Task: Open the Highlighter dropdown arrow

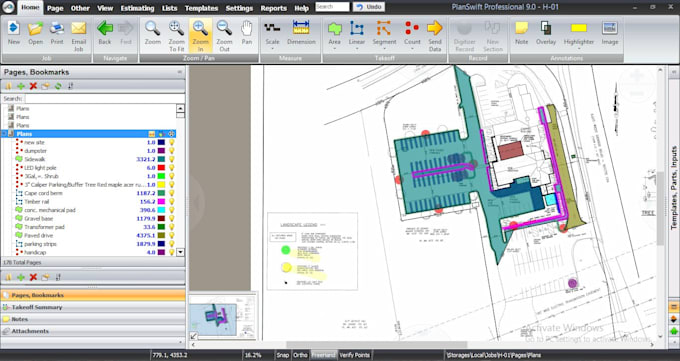Action: (579, 49)
